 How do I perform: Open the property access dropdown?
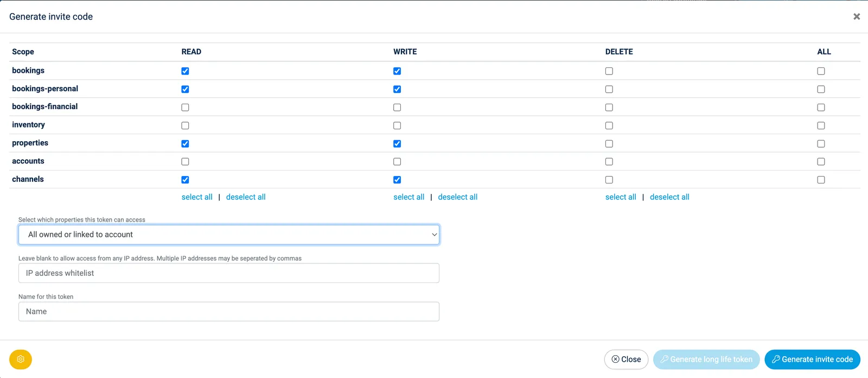(229, 235)
